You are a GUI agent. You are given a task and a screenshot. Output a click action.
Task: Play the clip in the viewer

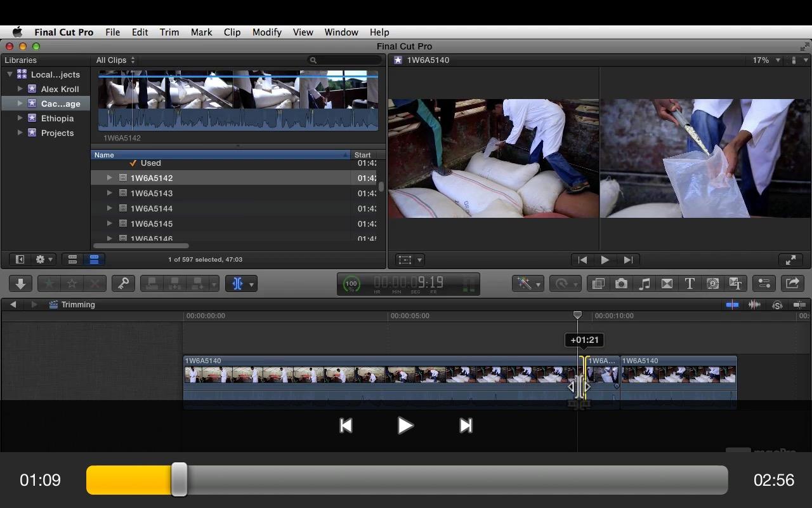[x=605, y=260]
